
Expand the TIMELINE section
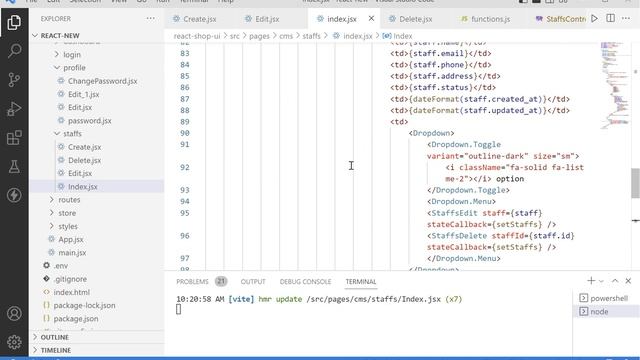pos(97,350)
